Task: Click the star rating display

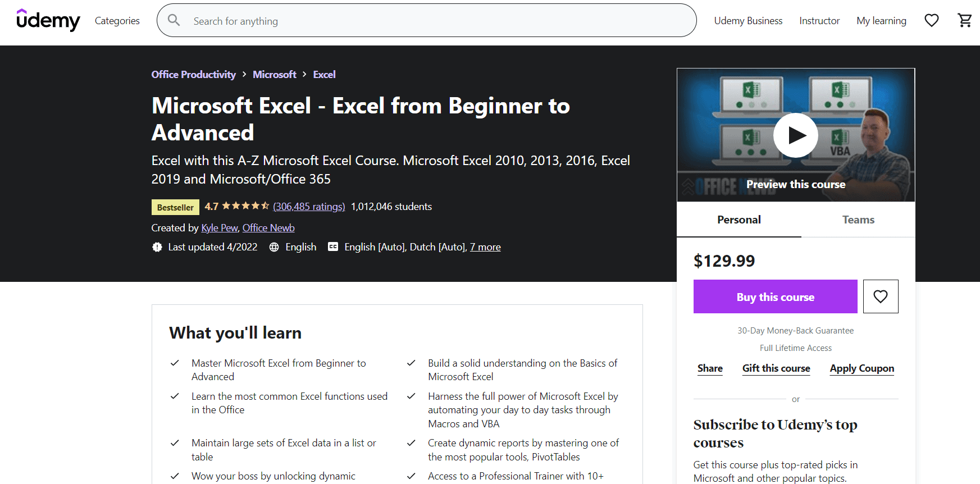Action: pos(245,206)
